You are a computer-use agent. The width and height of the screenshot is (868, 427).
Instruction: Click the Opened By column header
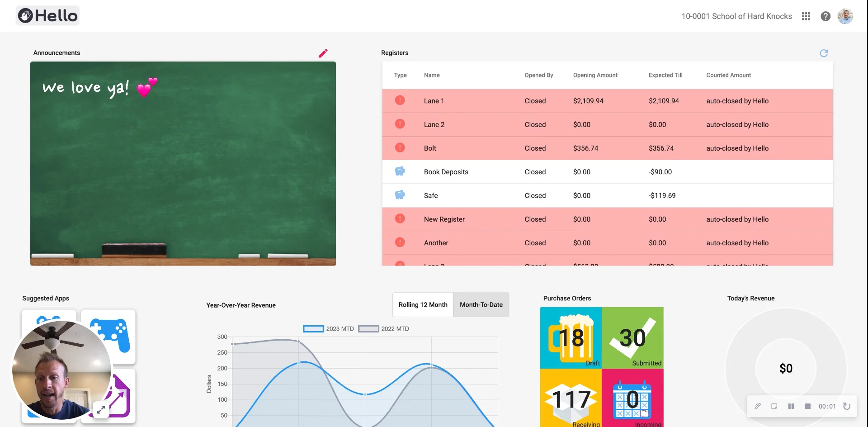(x=538, y=75)
